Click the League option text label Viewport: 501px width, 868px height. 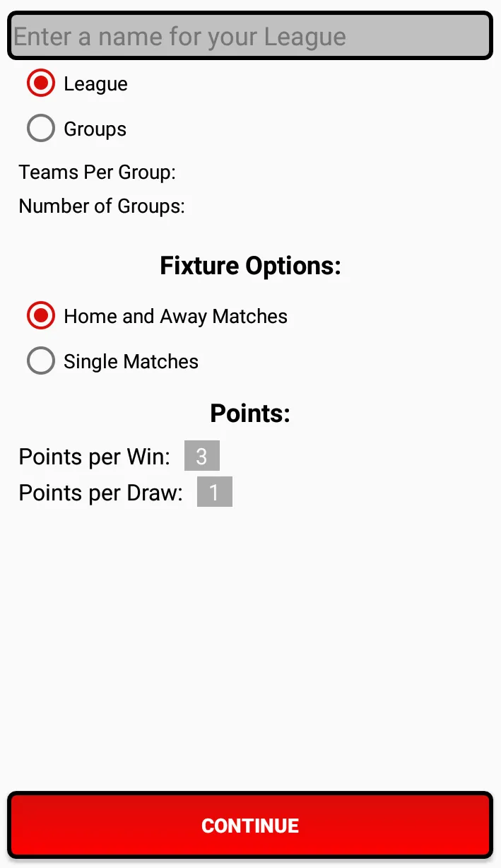(x=96, y=83)
